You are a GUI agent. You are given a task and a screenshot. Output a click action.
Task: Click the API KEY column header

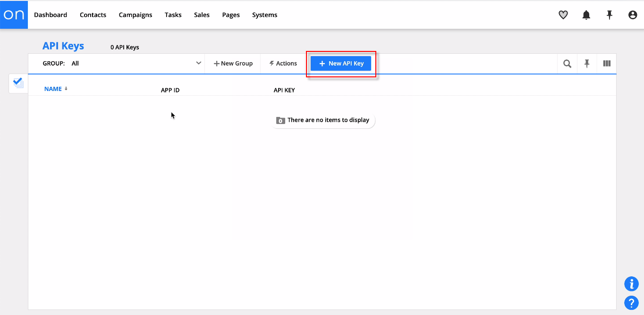284,90
